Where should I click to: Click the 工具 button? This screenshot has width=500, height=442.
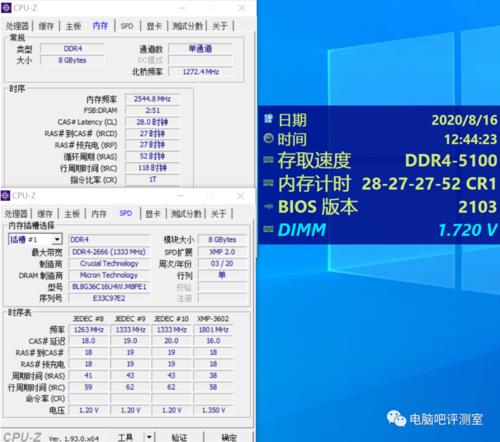coord(125,437)
